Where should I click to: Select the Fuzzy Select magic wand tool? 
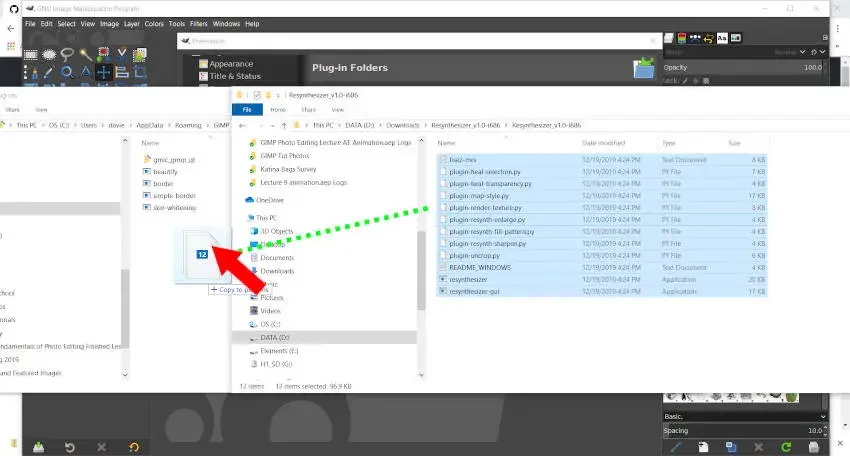(86, 55)
